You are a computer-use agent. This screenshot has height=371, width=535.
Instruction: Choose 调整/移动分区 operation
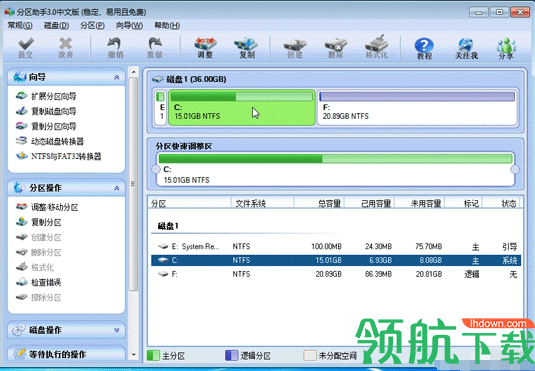(x=47, y=207)
